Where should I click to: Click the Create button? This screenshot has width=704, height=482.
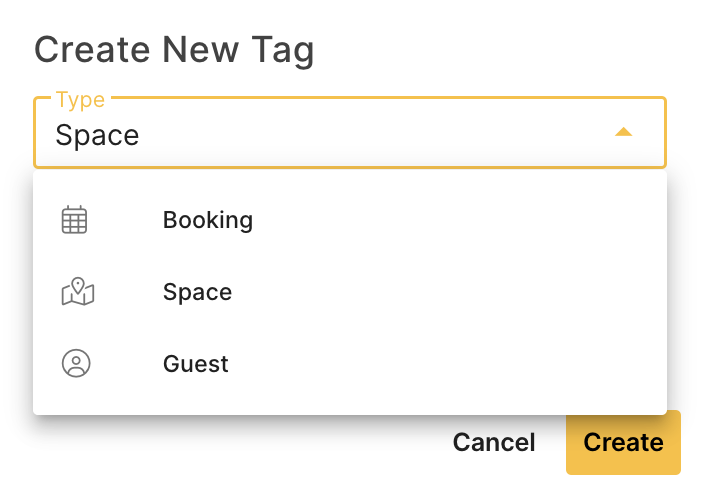pyautogui.click(x=623, y=443)
